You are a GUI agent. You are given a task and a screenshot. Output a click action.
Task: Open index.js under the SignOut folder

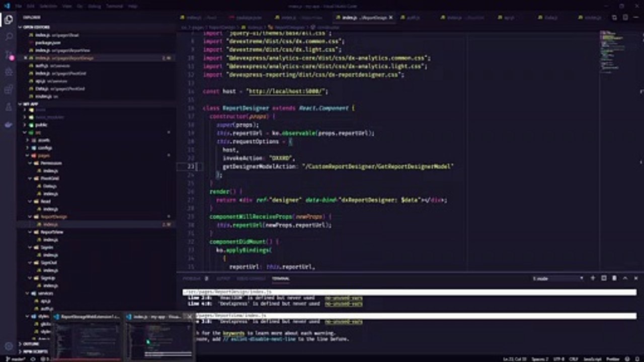coord(50,270)
